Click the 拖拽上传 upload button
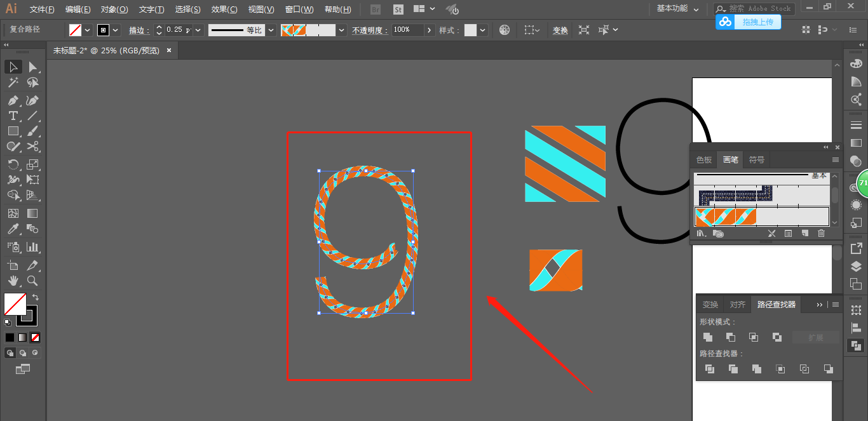The height and width of the screenshot is (421, 868). [x=749, y=22]
